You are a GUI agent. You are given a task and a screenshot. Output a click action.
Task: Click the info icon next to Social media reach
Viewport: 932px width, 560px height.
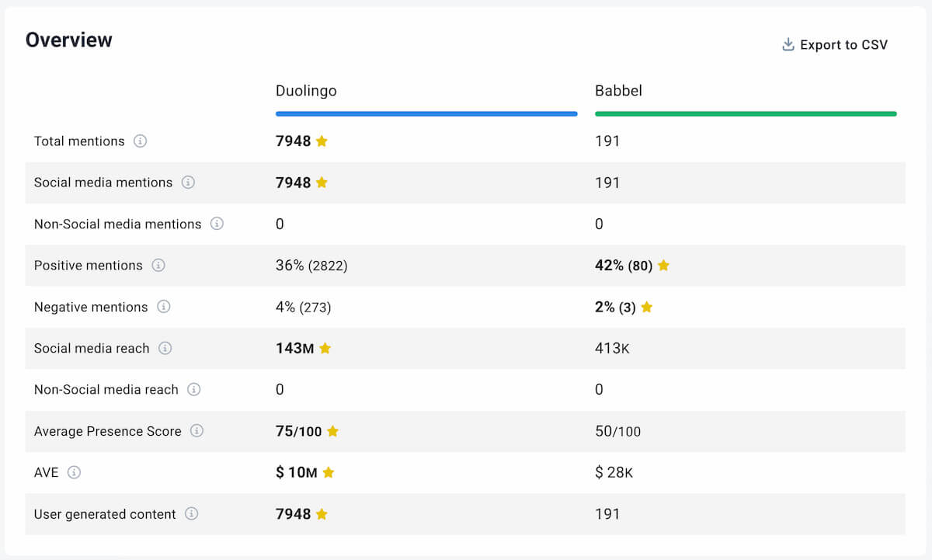[165, 349]
